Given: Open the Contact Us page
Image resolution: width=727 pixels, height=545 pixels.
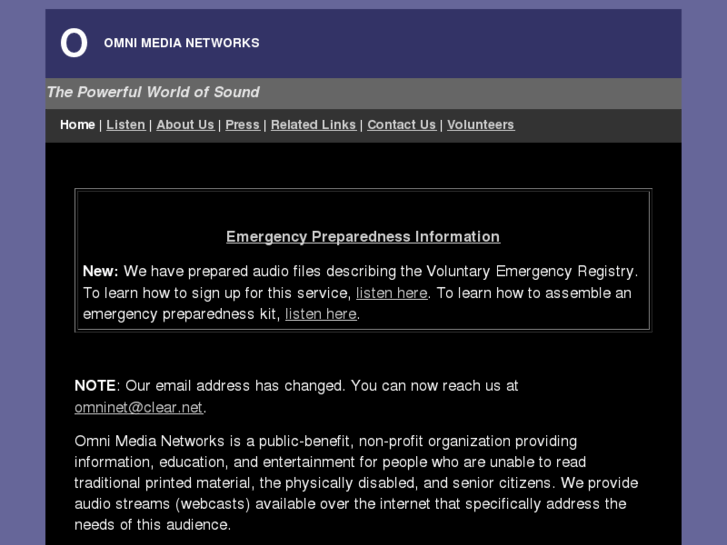Looking at the screenshot, I should [x=402, y=125].
